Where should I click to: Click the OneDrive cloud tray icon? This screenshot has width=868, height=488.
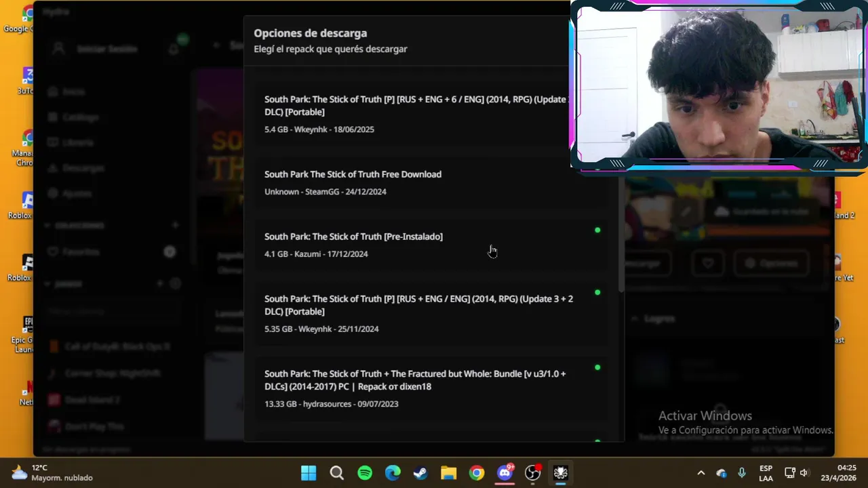point(722,472)
